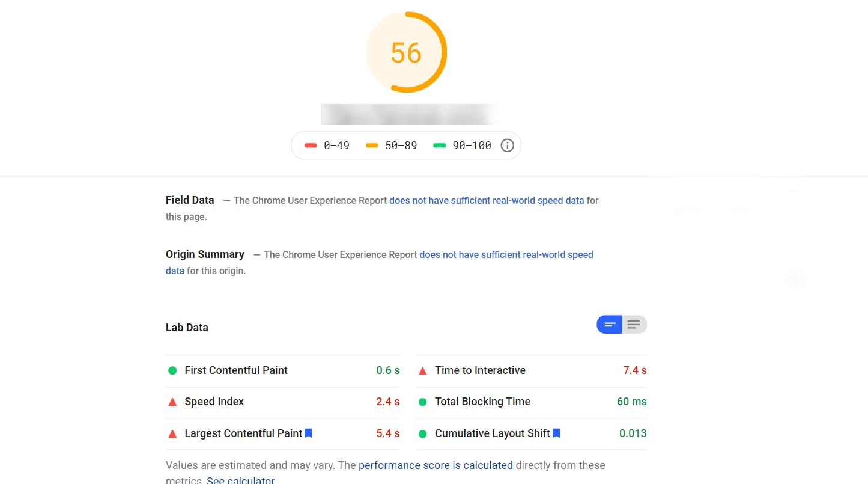Click the bookmark icon beside Largest Contentful Paint
Viewport: 868px width, 484px height.
(309, 433)
